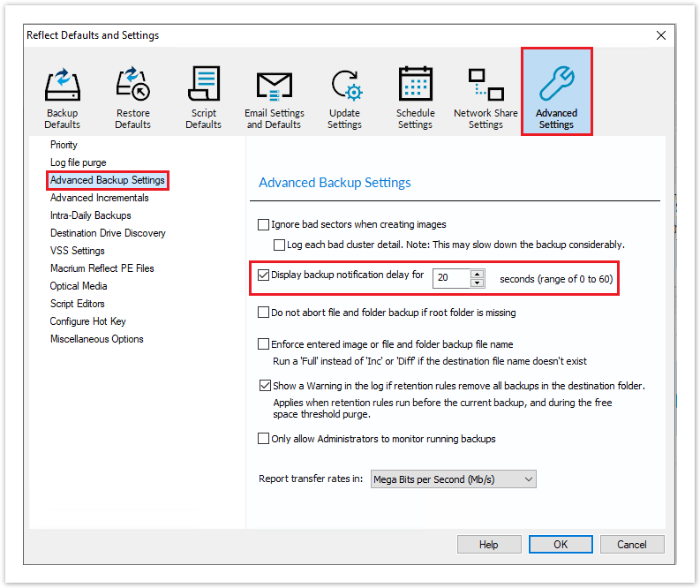Image resolution: width=700 pixels, height=588 pixels.
Task: Open the Report transfer rates dropdown
Action: coord(453,479)
